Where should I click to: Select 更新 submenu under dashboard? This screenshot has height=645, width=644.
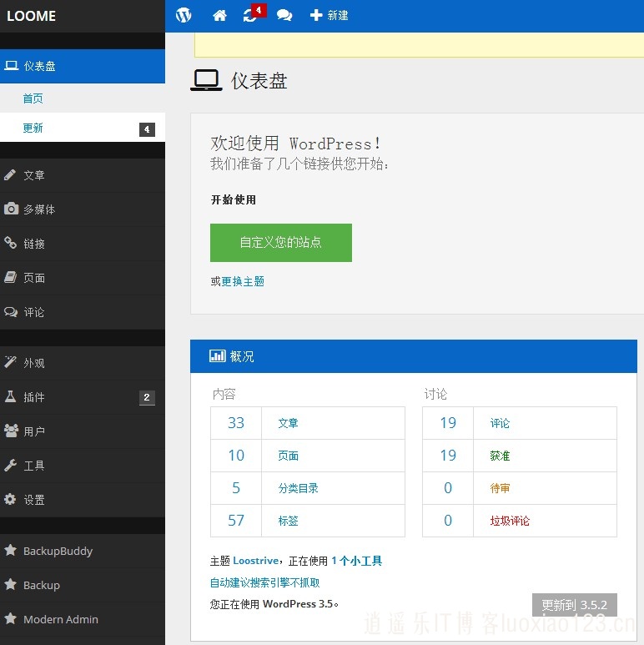click(x=33, y=128)
